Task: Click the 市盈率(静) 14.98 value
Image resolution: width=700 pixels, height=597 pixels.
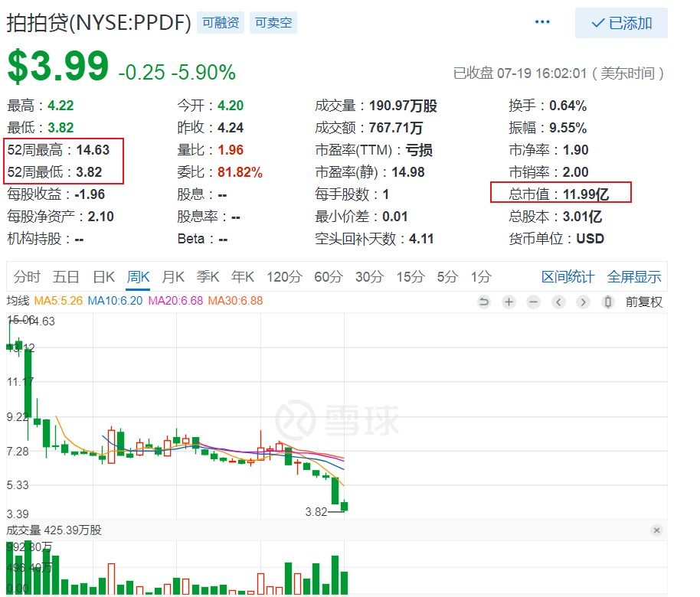Action: point(408,172)
